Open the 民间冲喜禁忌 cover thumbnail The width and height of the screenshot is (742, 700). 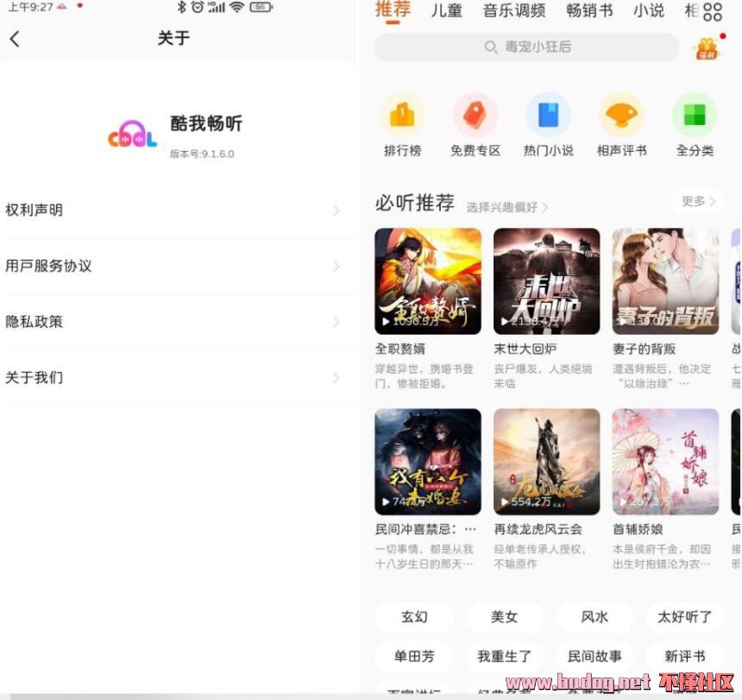point(428,462)
